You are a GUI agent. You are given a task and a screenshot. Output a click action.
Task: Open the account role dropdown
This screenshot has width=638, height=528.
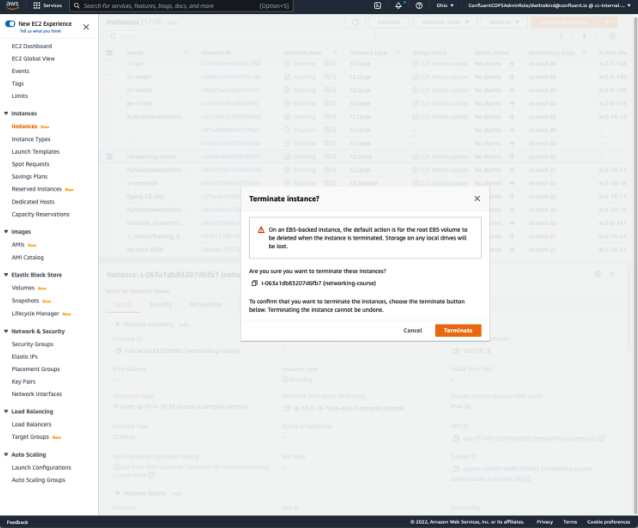pyautogui.click(x=549, y=6)
